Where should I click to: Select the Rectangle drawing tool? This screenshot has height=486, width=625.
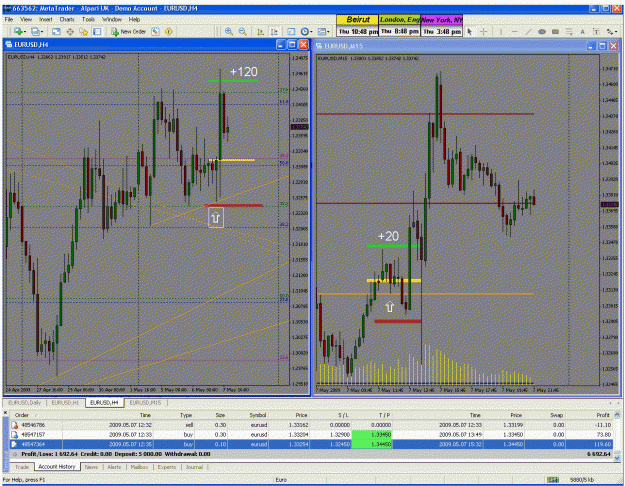[x=555, y=31]
